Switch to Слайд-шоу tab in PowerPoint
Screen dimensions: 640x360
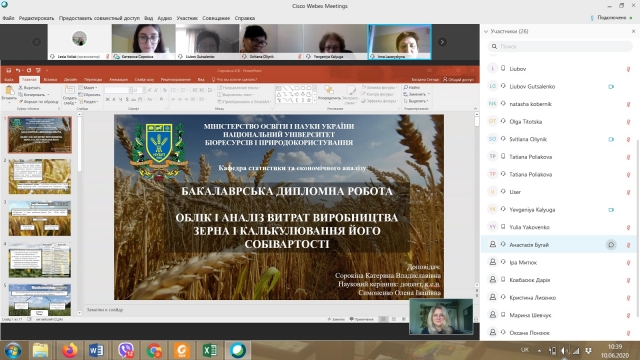pyautogui.click(x=144, y=80)
